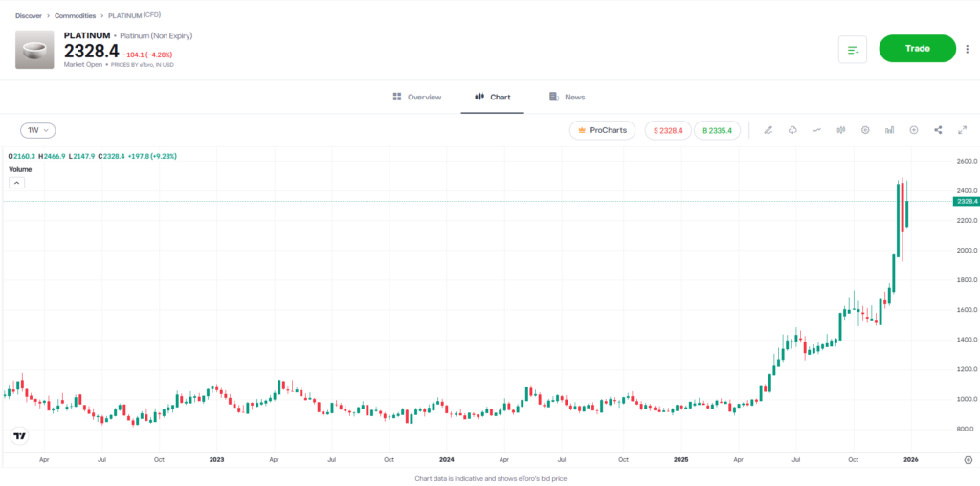Share the chart via share icon
This screenshot has height=486, width=980.
[x=938, y=130]
